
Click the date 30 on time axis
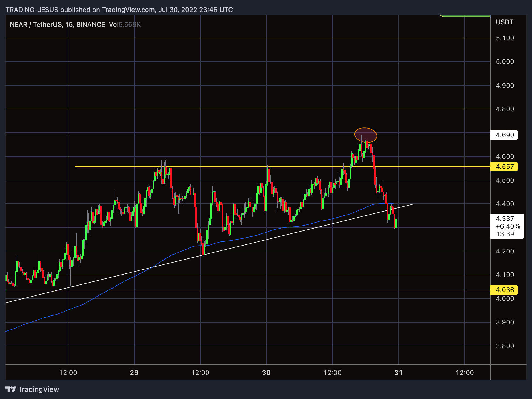(x=266, y=373)
